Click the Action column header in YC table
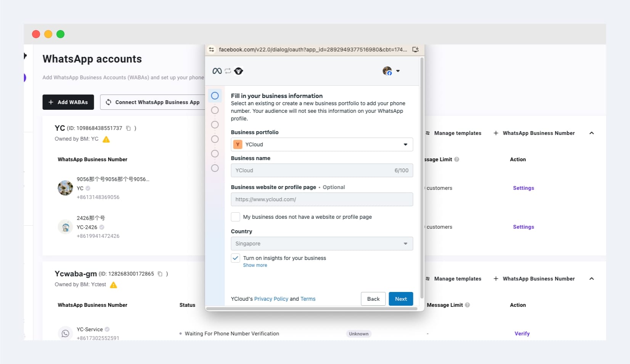This screenshot has width=630, height=364. click(x=518, y=159)
